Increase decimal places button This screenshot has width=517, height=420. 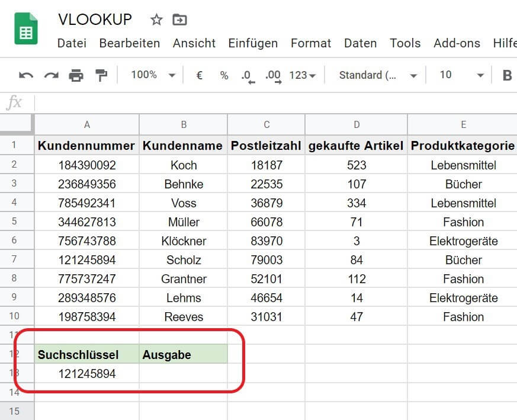tap(273, 76)
